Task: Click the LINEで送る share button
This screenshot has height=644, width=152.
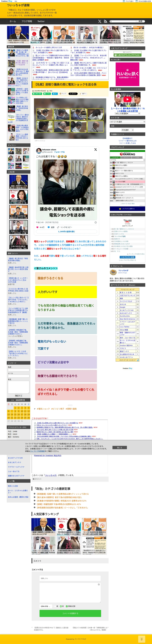Action: (37, 94)
